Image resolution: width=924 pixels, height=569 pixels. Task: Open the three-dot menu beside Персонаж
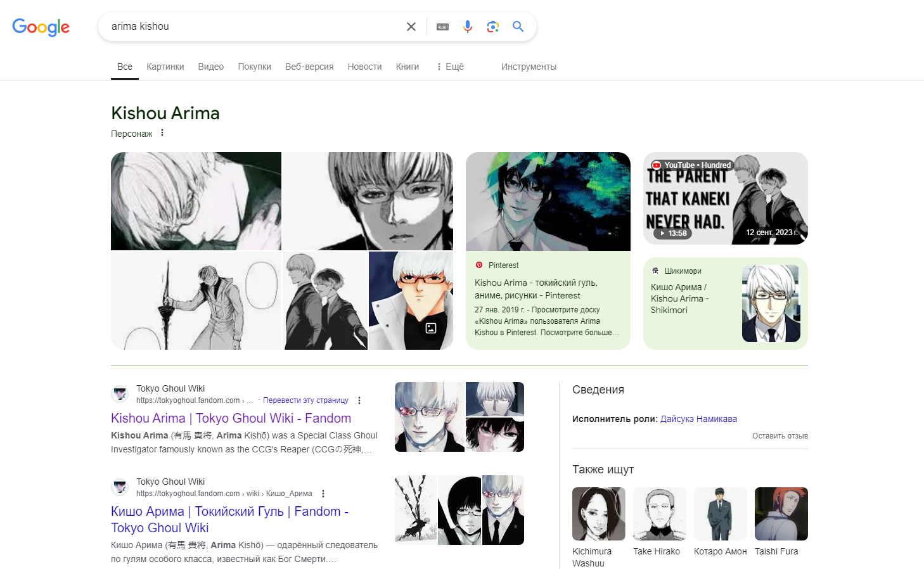point(162,132)
